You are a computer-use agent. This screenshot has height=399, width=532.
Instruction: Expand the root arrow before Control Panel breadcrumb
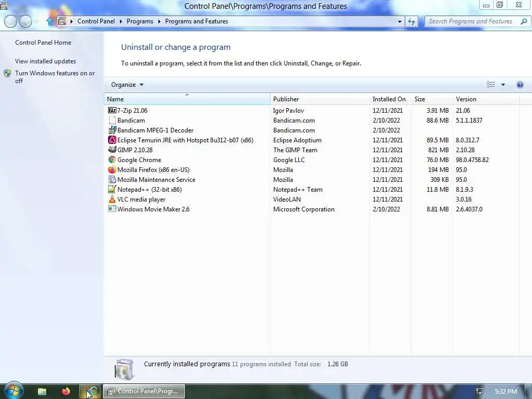[72, 21]
